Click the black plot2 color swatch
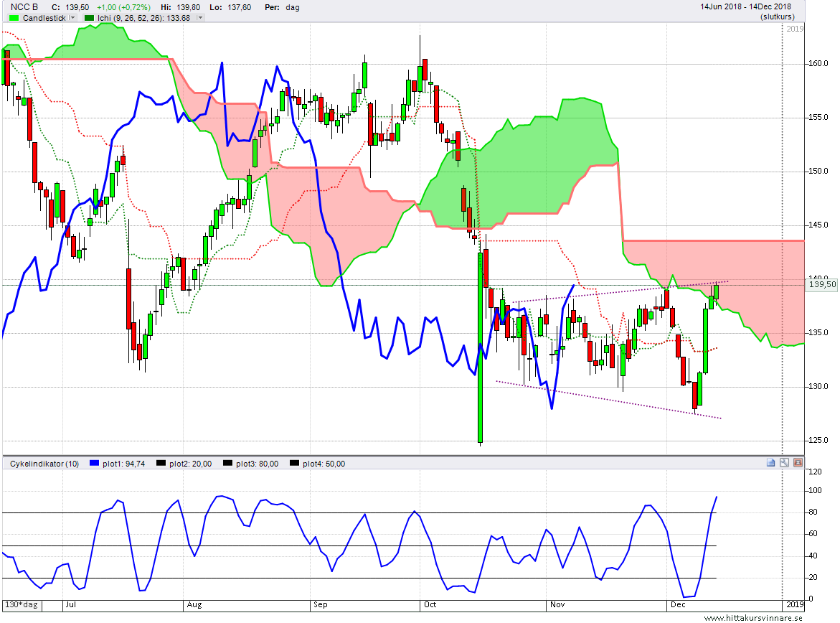The height and width of the screenshot is (623, 840). (161, 463)
